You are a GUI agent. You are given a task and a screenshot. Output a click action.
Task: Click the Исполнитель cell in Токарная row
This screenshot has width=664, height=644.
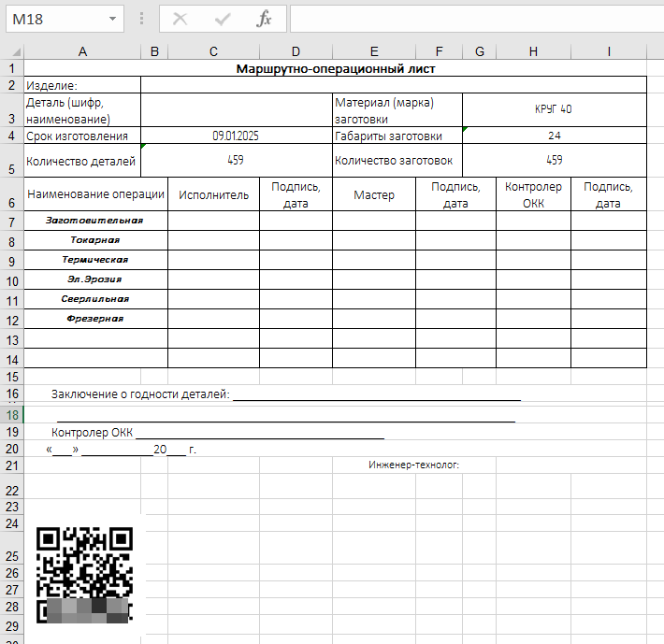[x=213, y=240]
